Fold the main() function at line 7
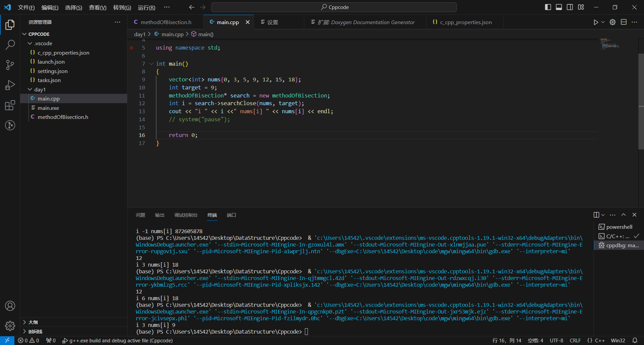 [x=151, y=64]
